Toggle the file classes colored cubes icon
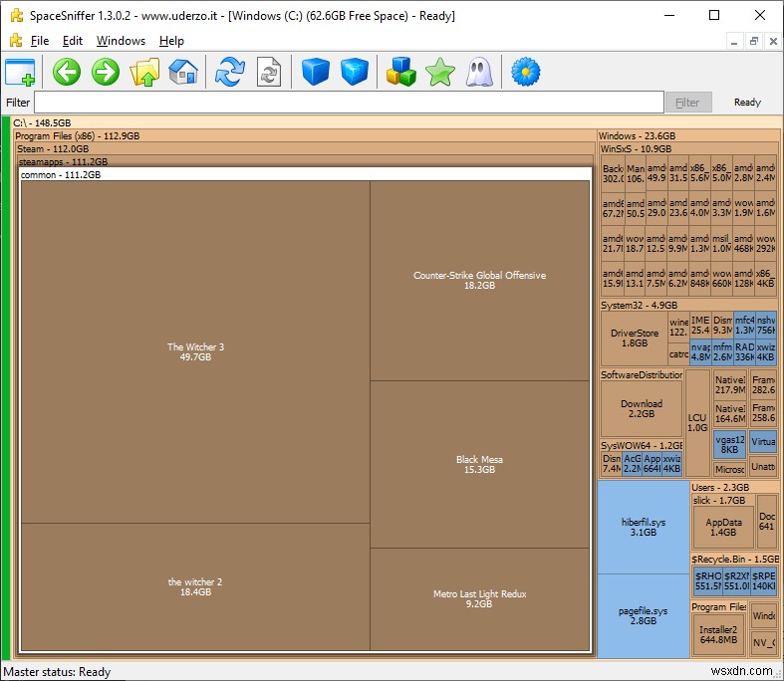784x681 pixels. coord(401,72)
